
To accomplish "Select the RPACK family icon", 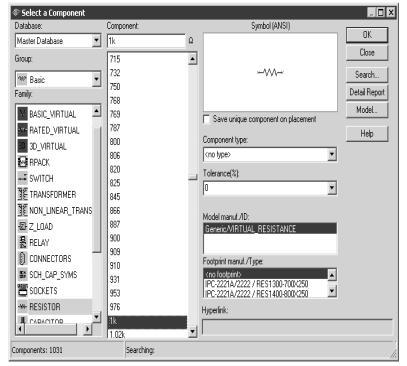I will click(x=22, y=162).
